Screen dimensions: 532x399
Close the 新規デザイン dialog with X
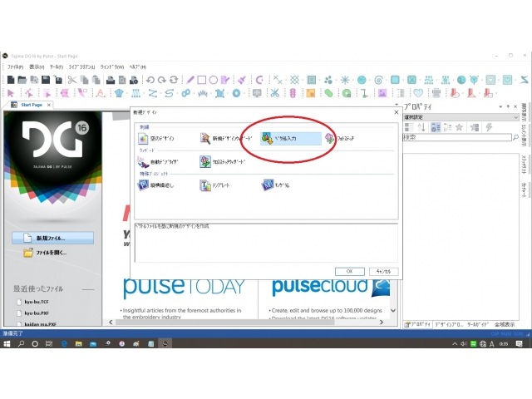(396, 112)
